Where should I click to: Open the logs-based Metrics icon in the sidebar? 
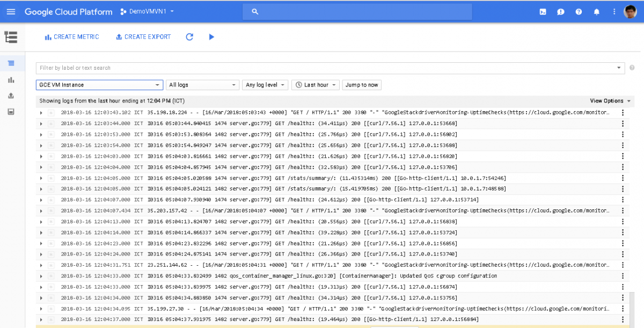(x=10, y=79)
